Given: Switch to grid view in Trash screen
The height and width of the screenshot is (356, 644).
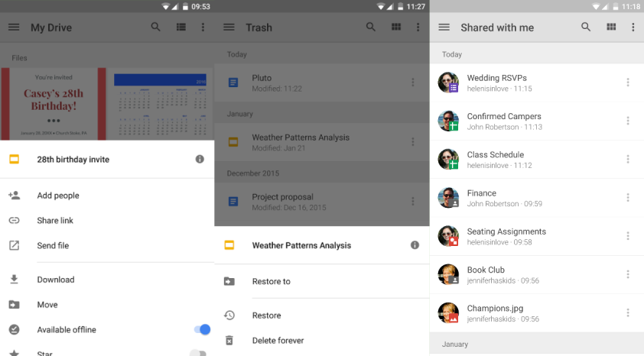Looking at the screenshot, I should pos(395,28).
